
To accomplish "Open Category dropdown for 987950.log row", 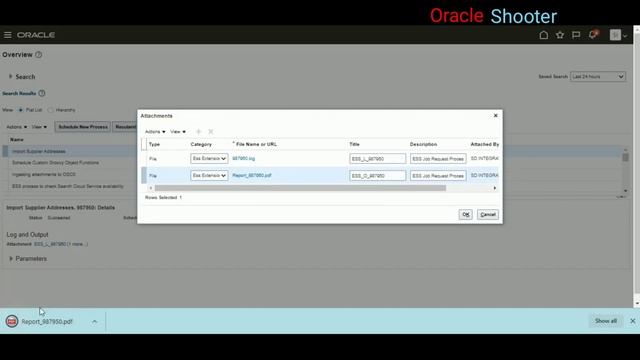I will click(209, 158).
